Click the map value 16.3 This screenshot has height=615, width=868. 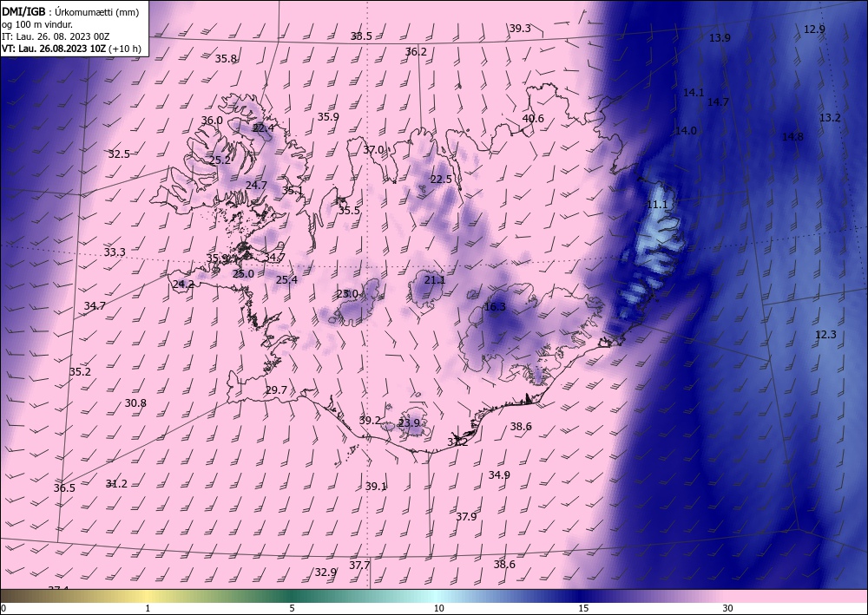[x=495, y=307]
